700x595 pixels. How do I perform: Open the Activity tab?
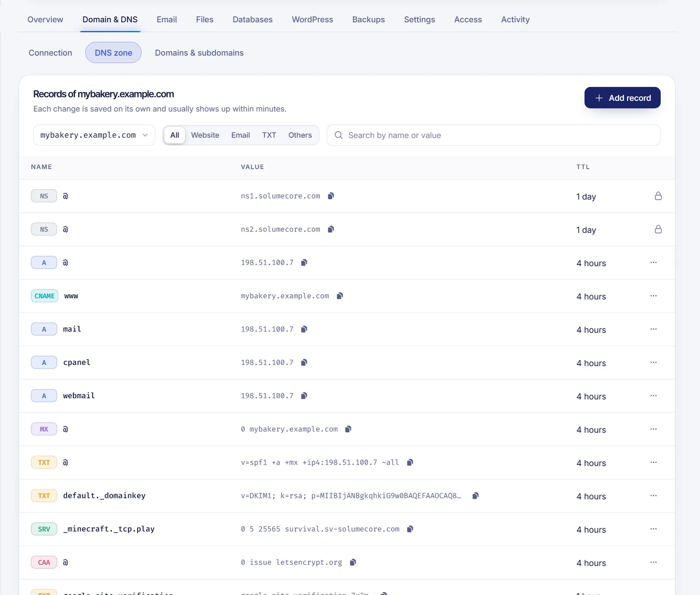point(515,20)
